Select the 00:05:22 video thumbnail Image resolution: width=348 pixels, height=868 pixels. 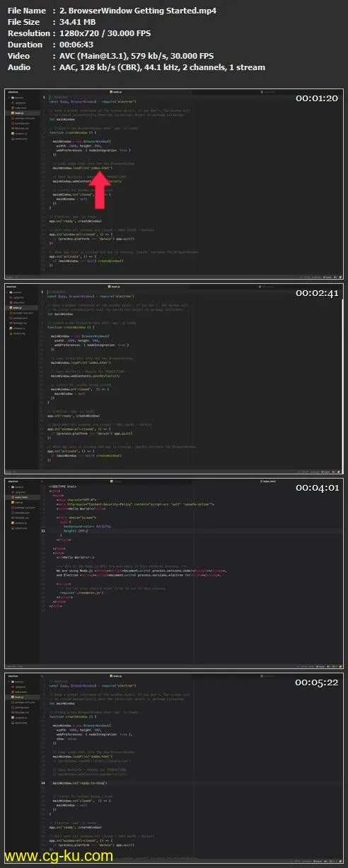pos(174,769)
